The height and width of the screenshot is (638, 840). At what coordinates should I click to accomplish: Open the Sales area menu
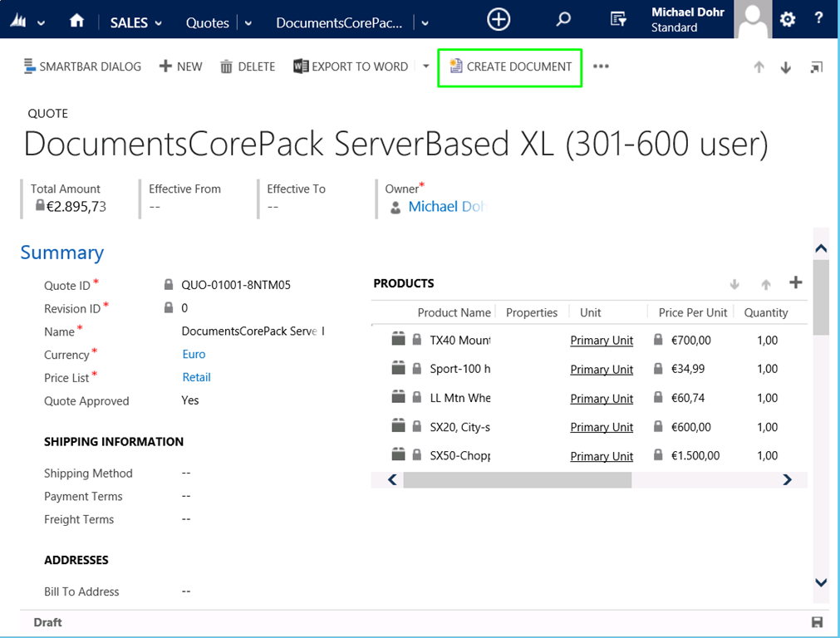click(x=135, y=23)
